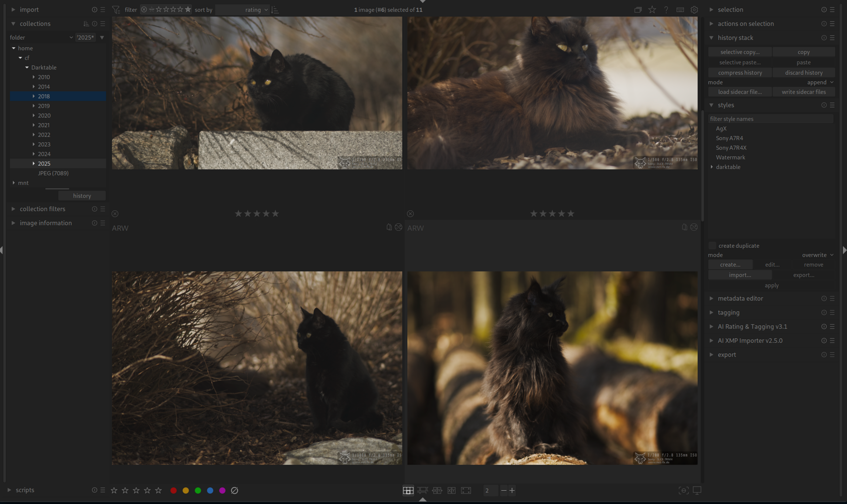Enter full preview layout mode

pos(466,490)
